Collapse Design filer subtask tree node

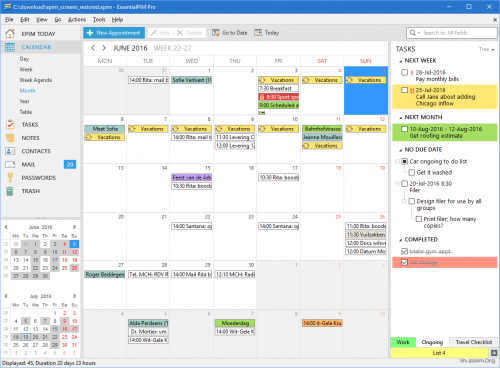(x=404, y=201)
